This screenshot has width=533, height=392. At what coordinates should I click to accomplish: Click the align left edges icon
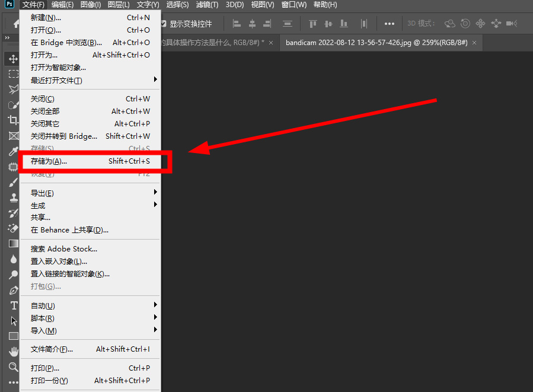pos(237,24)
